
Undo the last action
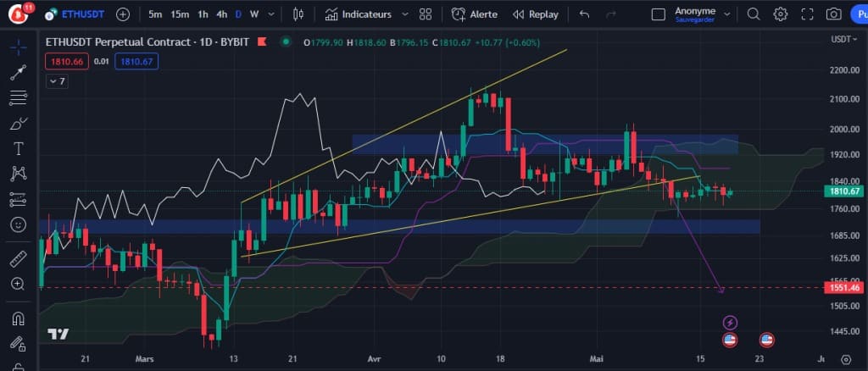coord(584,14)
